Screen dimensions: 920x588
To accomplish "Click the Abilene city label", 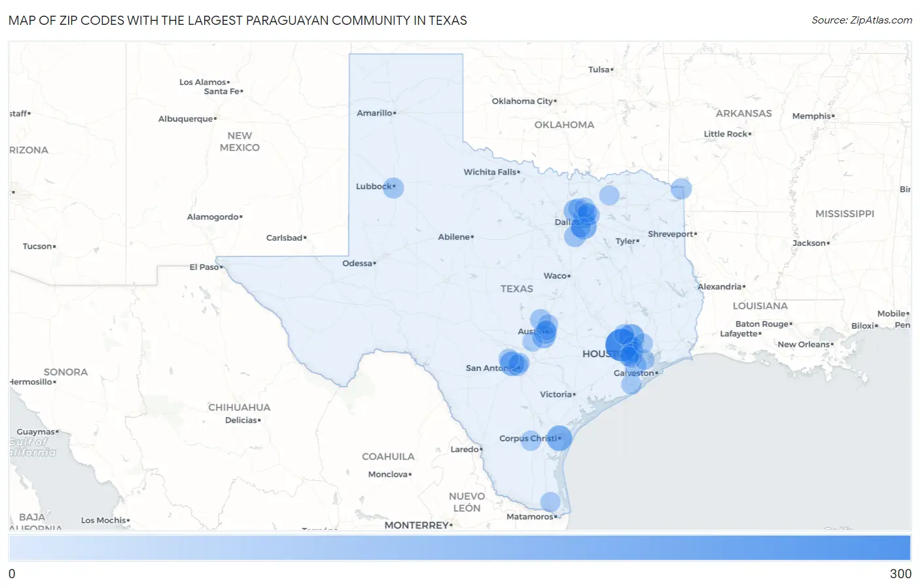I will tap(455, 237).
